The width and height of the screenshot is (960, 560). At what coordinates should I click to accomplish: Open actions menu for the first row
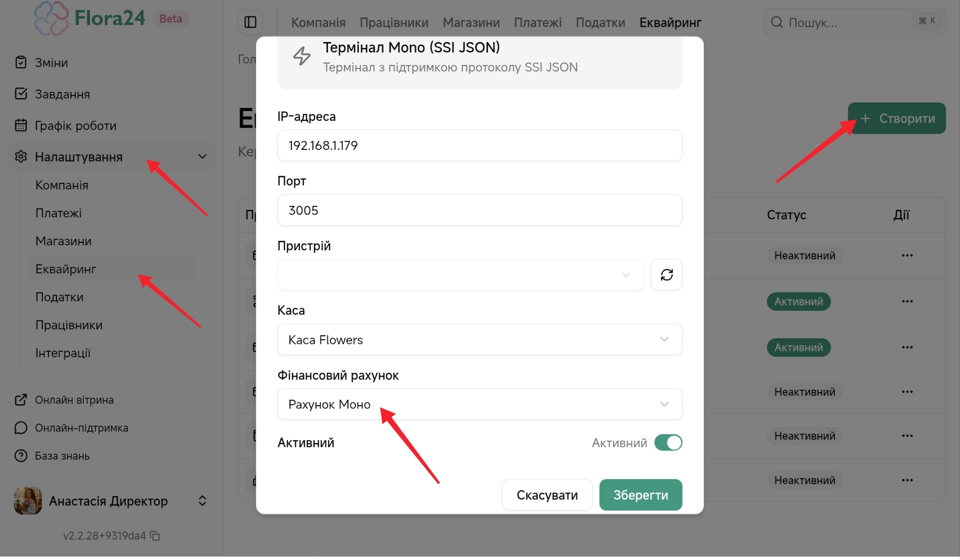[x=907, y=255]
